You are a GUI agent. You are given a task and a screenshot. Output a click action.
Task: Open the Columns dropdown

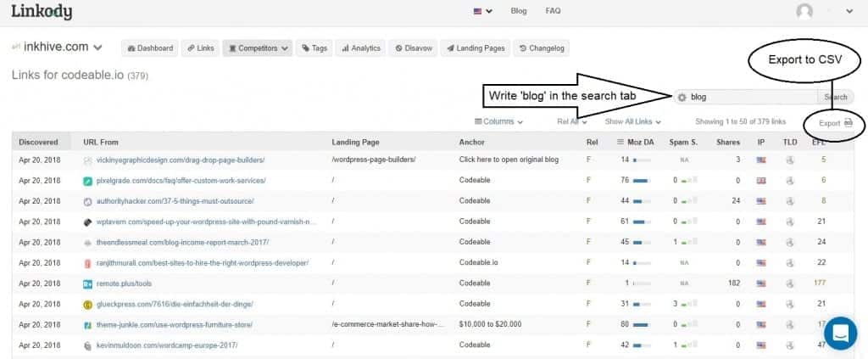pyautogui.click(x=498, y=121)
